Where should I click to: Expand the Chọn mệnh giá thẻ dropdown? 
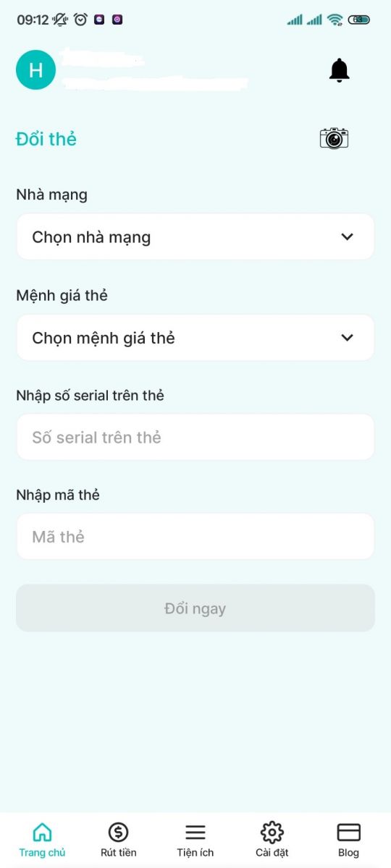click(195, 338)
